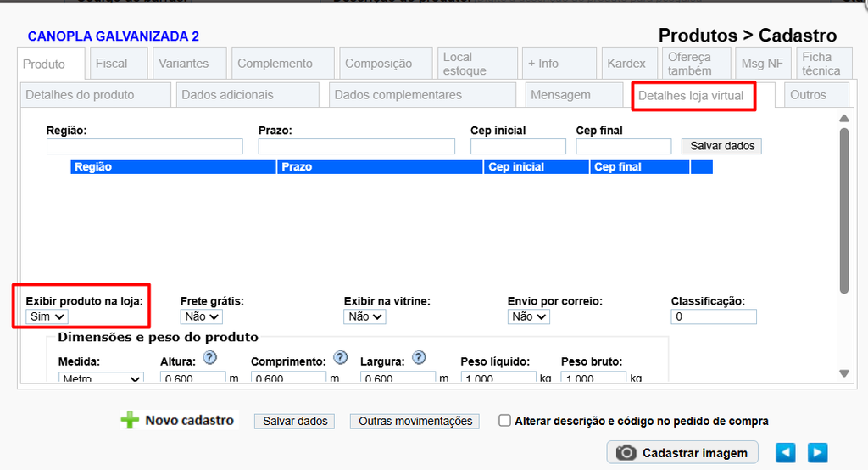Viewport: 868px width, 470px height.
Task: Click the Cadastrar imagem button
Action: pos(682,453)
